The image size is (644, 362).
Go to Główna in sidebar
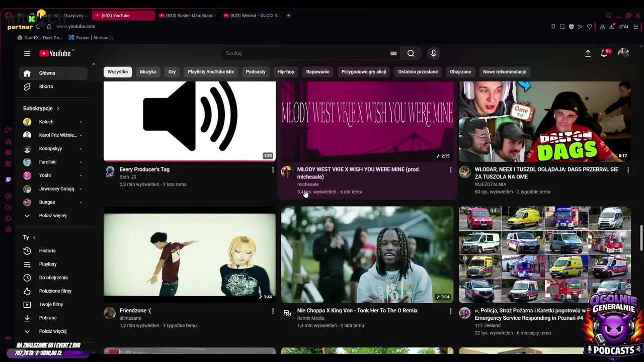point(53,73)
